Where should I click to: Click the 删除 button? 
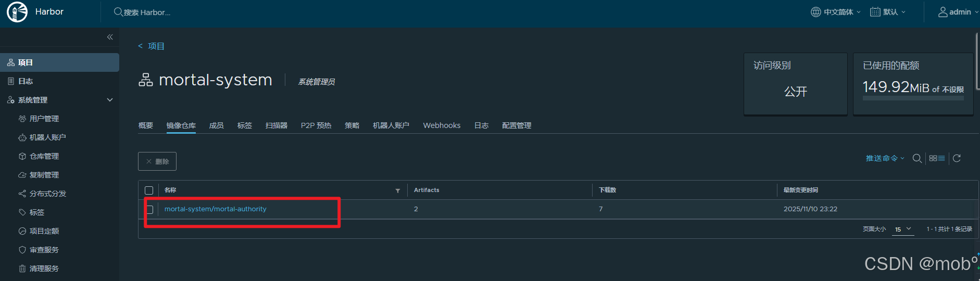(157, 161)
